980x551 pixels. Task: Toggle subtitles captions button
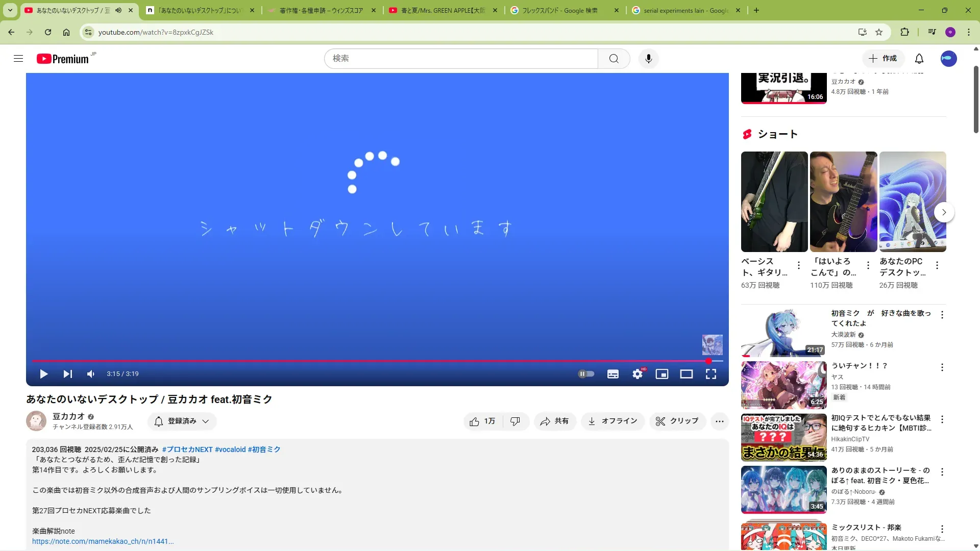click(x=613, y=374)
